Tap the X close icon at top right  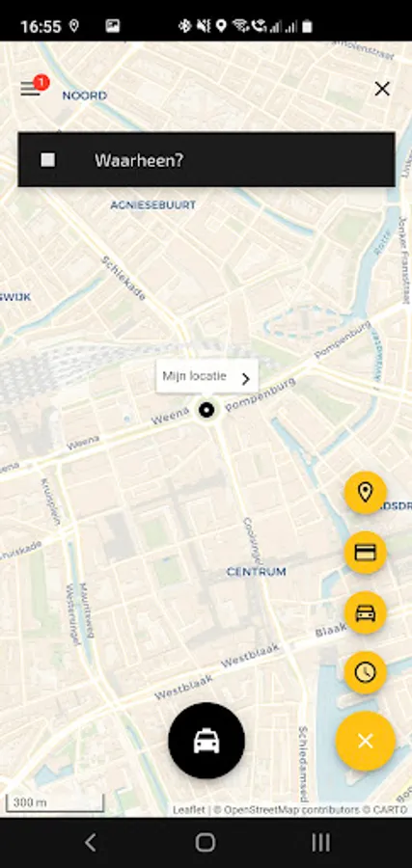coord(382,89)
